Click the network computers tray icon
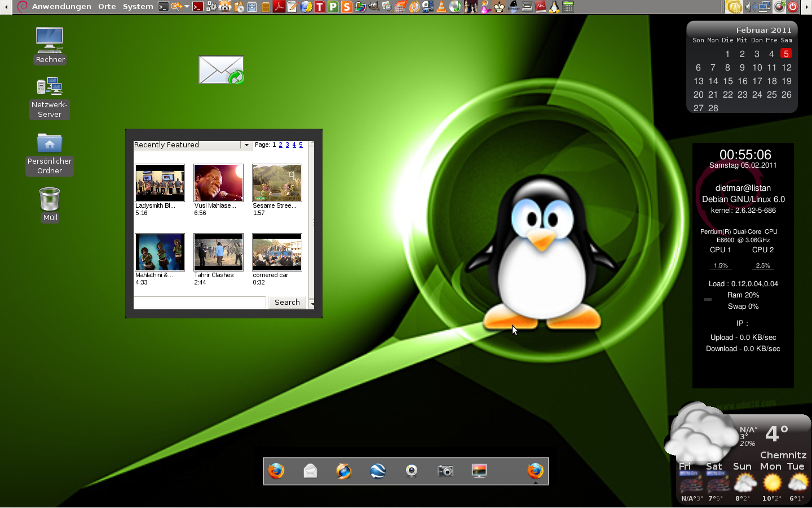Image resolution: width=812 pixels, height=508 pixels. coord(765,7)
